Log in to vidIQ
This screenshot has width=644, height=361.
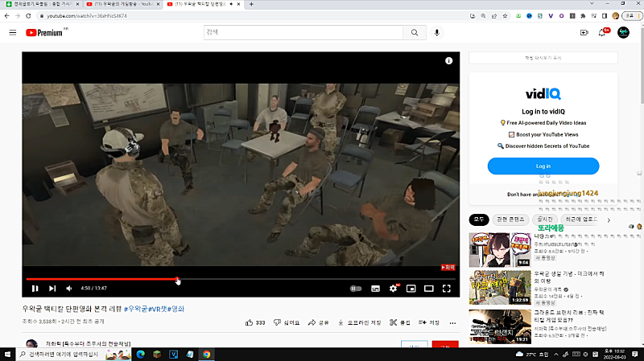pyautogui.click(x=543, y=166)
